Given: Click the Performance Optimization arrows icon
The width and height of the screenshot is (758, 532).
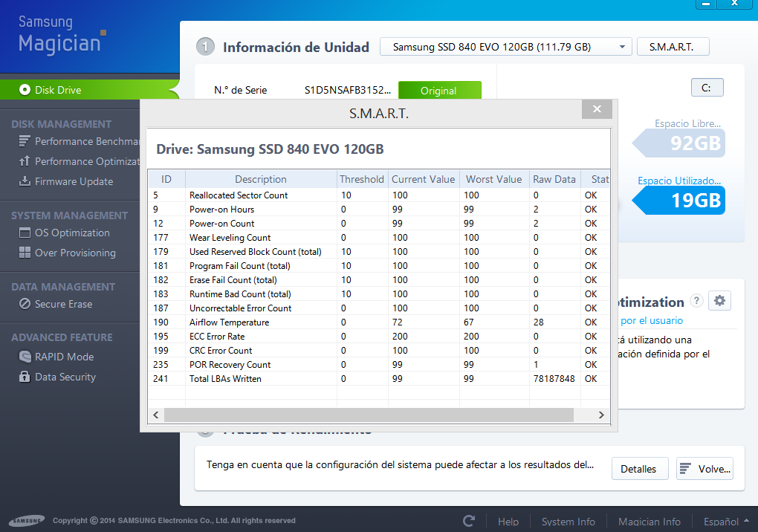Looking at the screenshot, I should 25,161.
